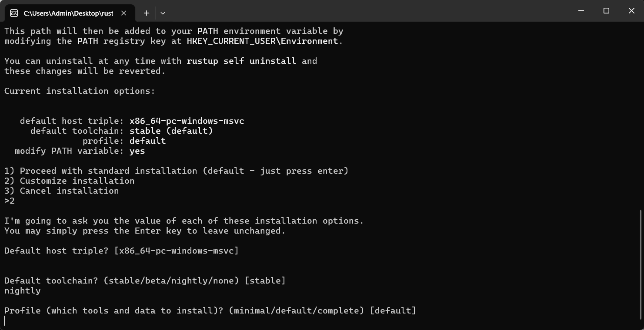The height and width of the screenshot is (330, 644).
Task: Close the terminal window
Action: click(631, 11)
